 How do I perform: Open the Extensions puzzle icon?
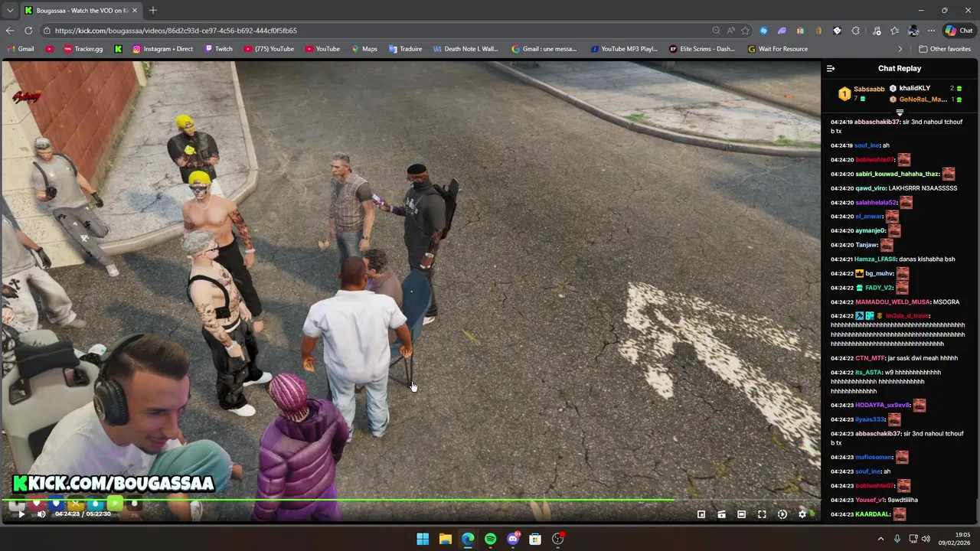(855, 31)
